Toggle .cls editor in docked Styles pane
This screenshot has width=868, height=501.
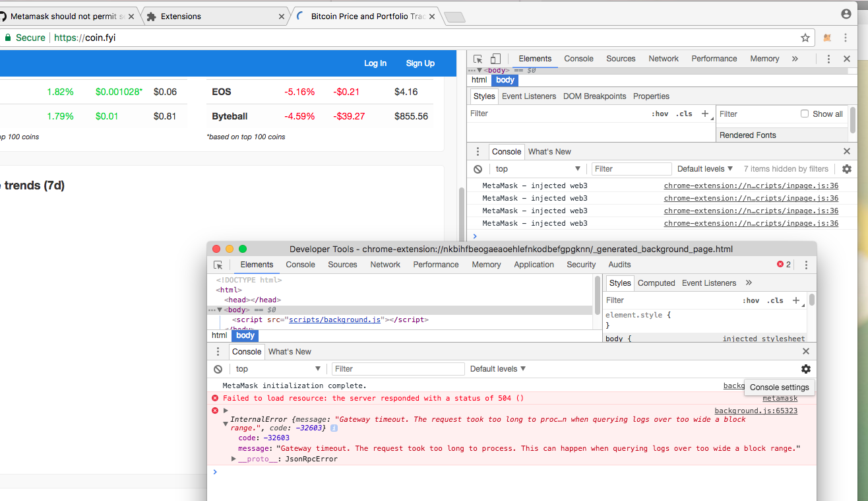685,114
